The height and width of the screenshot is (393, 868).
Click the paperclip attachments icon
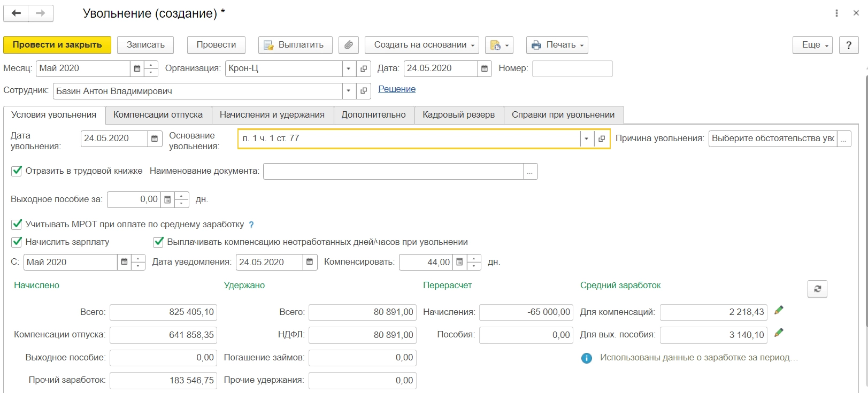click(x=348, y=45)
